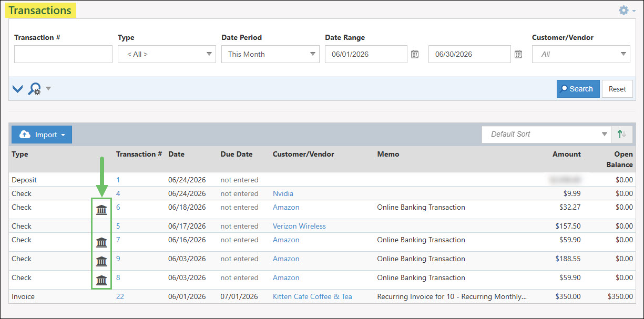Reset the search filters

pos(617,89)
